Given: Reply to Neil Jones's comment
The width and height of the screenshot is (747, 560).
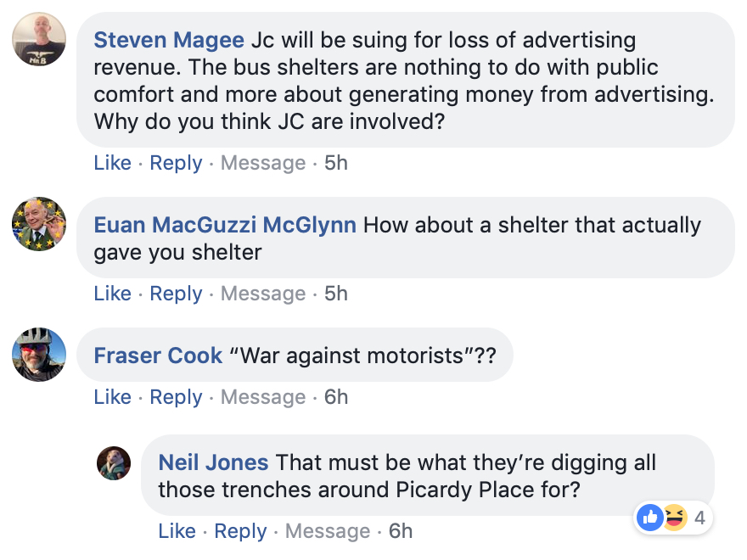Looking at the screenshot, I should tap(240, 531).
